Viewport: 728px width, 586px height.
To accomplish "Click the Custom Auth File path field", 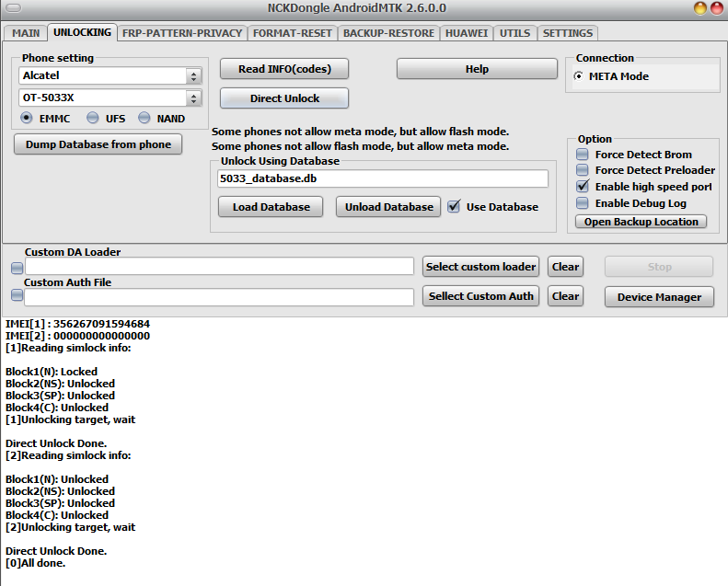I will (219, 297).
